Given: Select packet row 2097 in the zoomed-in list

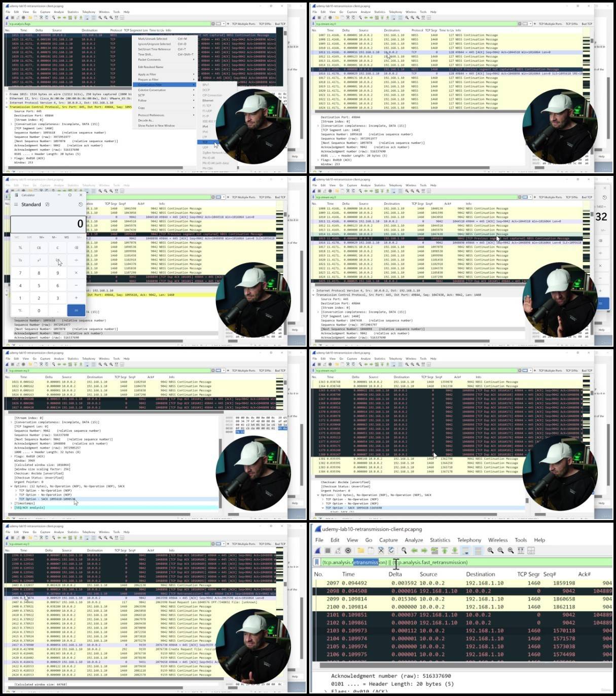Looking at the screenshot, I should tap(463, 583).
